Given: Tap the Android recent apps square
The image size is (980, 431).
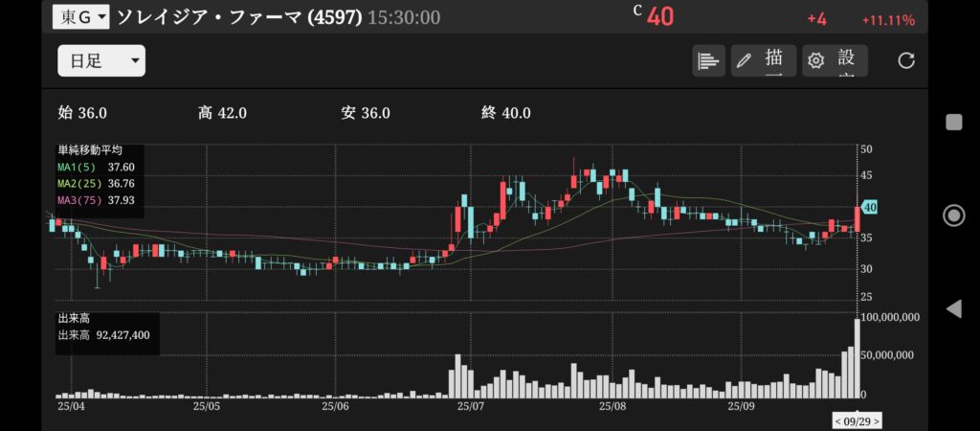Looking at the screenshot, I should (x=953, y=122).
